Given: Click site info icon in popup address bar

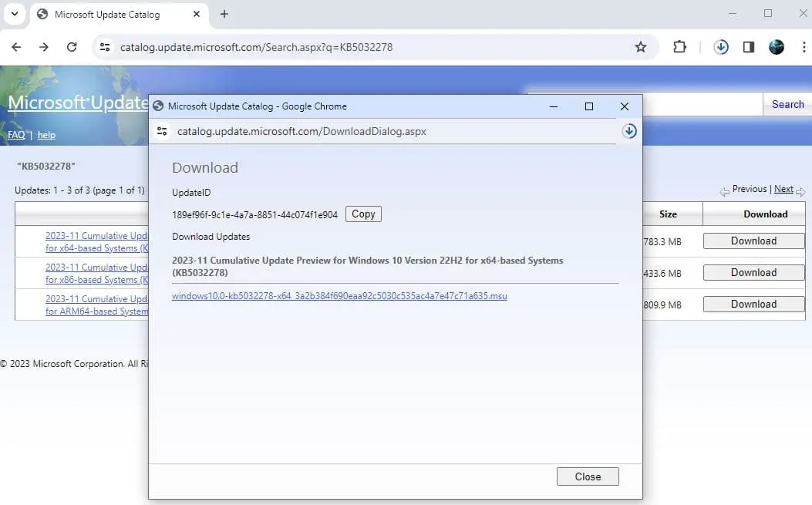Looking at the screenshot, I should (162, 131).
